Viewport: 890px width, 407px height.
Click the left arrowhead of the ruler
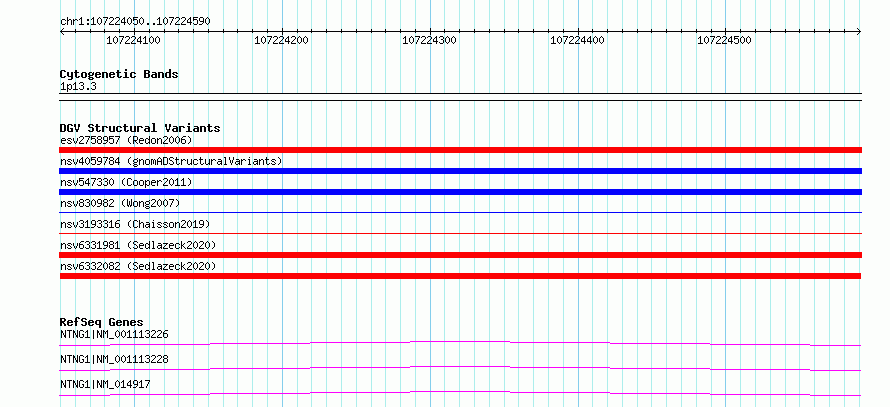(x=62, y=32)
